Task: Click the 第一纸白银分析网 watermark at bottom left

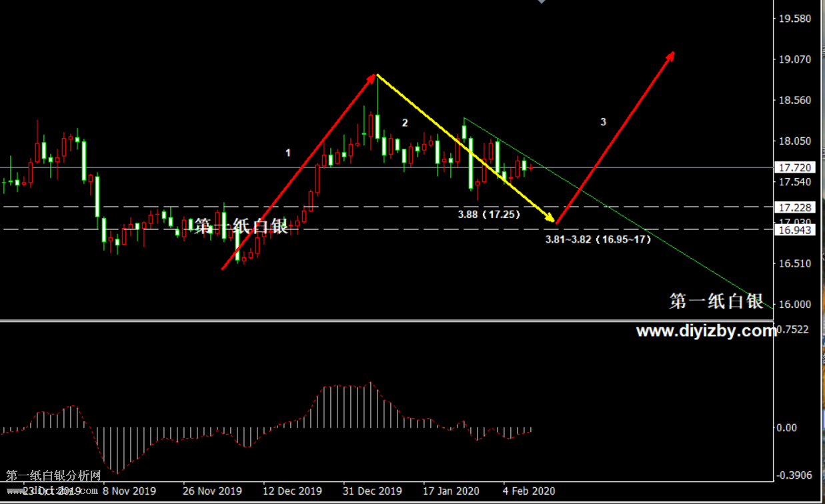Action: (53, 475)
